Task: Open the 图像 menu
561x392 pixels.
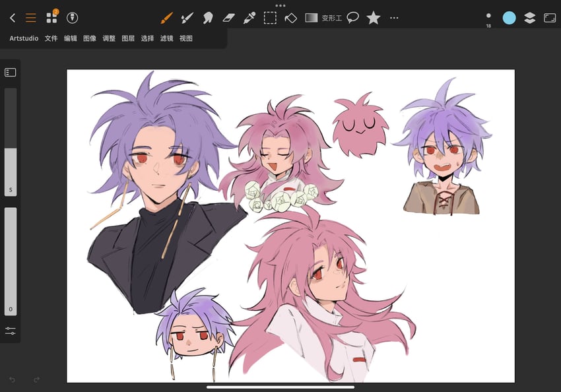Action: click(x=90, y=38)
